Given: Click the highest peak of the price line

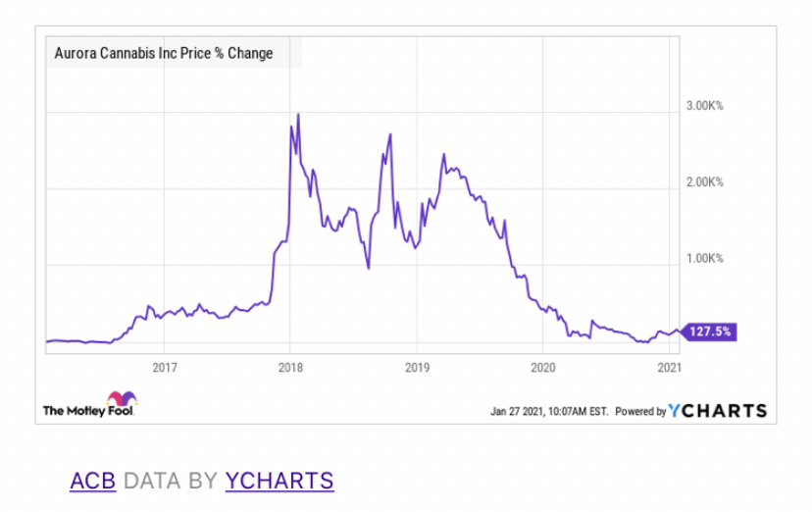Looking at the screenshot, I should point(298,115).
